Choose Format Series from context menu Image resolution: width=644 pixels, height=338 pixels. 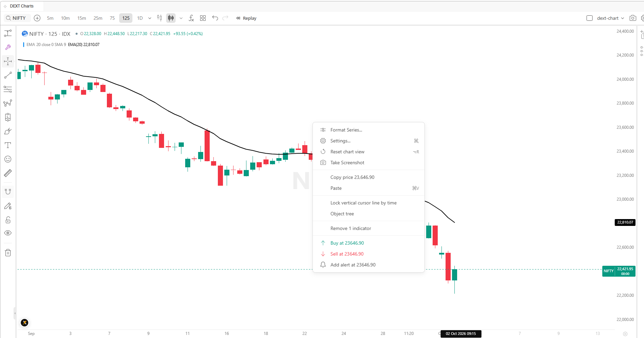coord(369,130)
